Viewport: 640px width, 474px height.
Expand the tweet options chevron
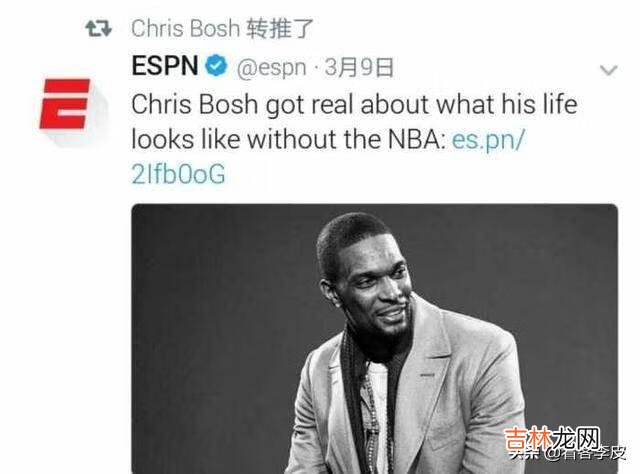point(609,70)
